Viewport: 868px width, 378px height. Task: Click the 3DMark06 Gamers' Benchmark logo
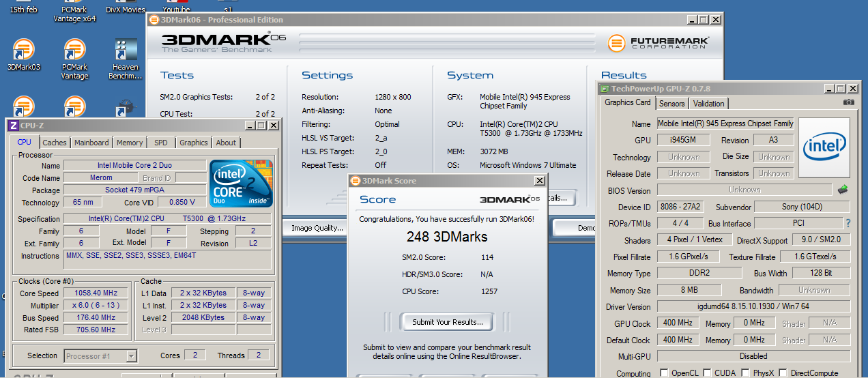tap(224, 42)
